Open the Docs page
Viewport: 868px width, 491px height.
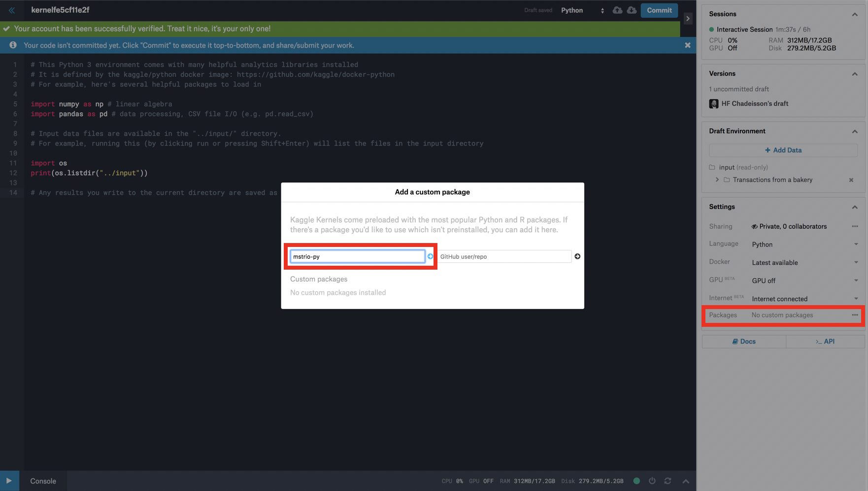744,341
